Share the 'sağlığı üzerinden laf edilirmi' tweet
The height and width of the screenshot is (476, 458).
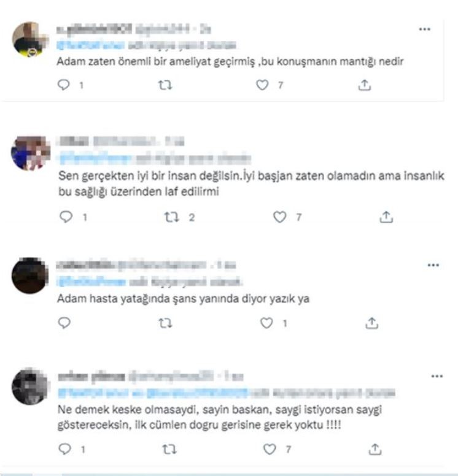(386, 217)
